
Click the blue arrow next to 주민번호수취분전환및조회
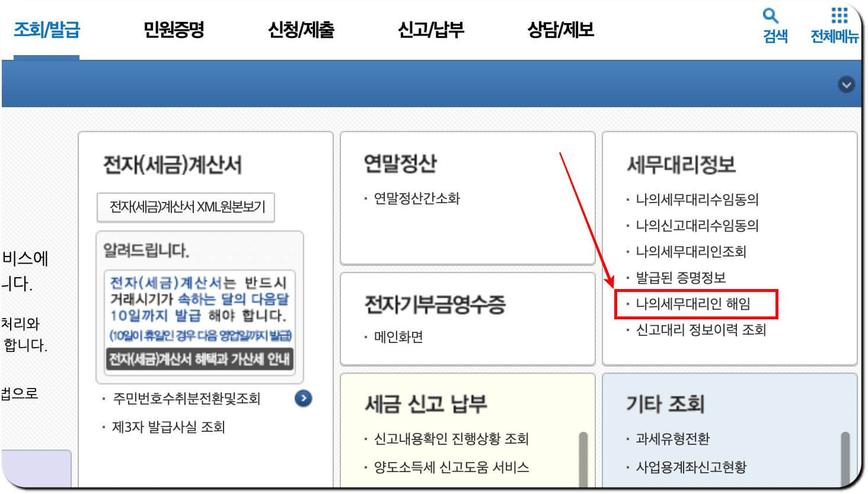(303, 399)
